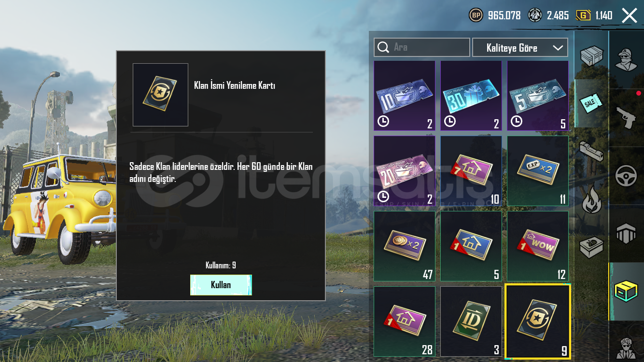This screenshot has width=644, height=362.
Task: Select the green ID rename card
Action: (x=471, y=321)
